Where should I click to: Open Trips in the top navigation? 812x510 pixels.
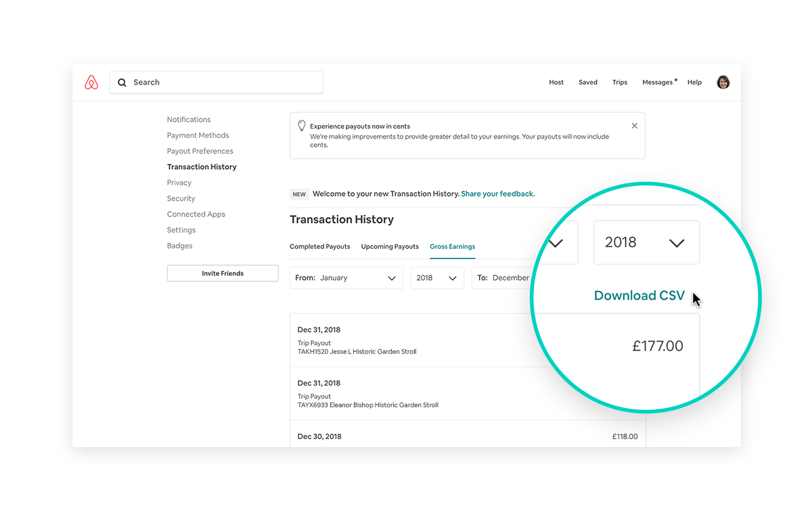pos(619,83)
